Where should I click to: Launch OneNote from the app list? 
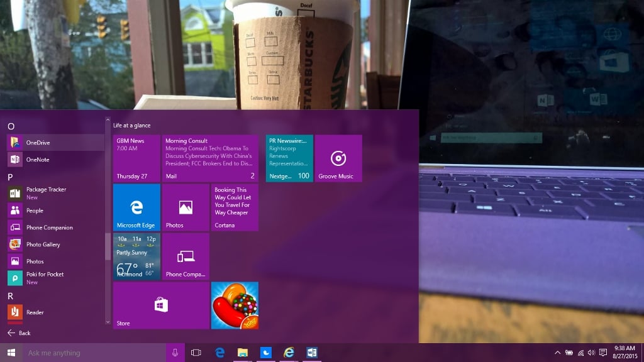pyautogui.click(x=55, y=159)
